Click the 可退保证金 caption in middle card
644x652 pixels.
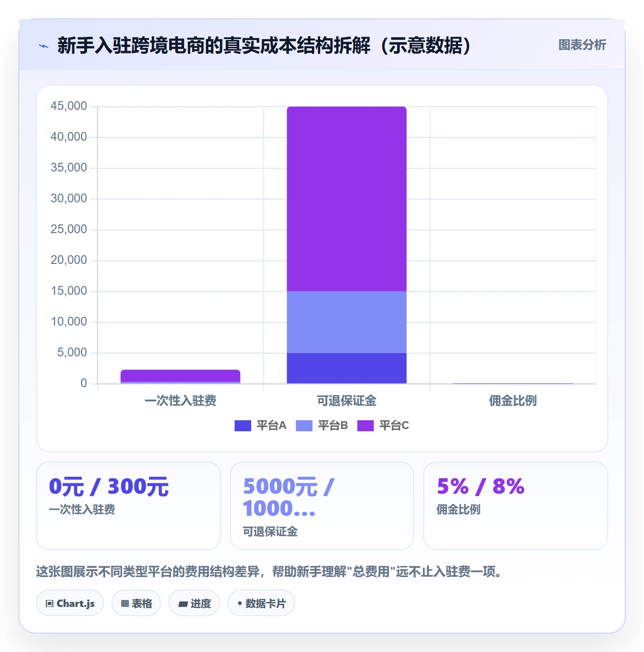(270, 532)
